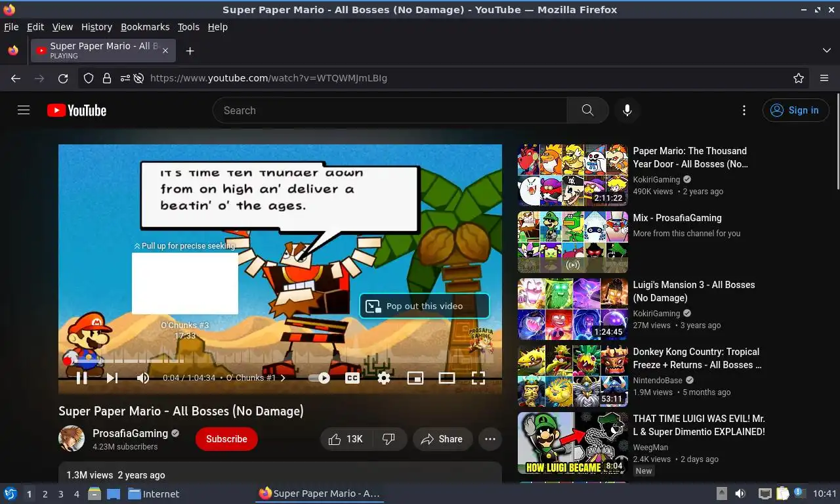Open Paper Mario Thousand Year Door thumbnail
Image resolution: width=840 pixels, height=504 pixels.
pos(572,175)
